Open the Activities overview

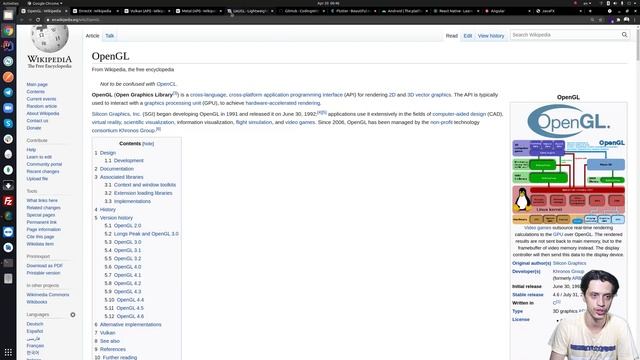pyautogui.click(x=11, y=3)
